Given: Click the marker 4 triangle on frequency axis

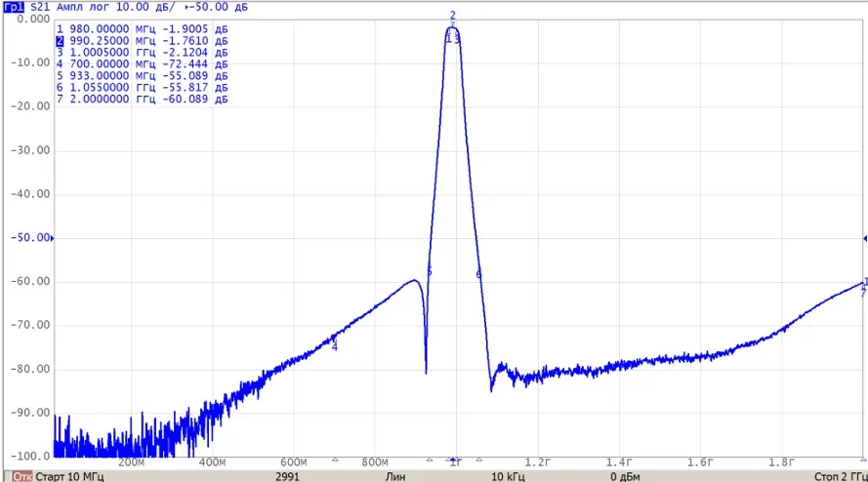Looking at the screenshot, I should 335,460.
